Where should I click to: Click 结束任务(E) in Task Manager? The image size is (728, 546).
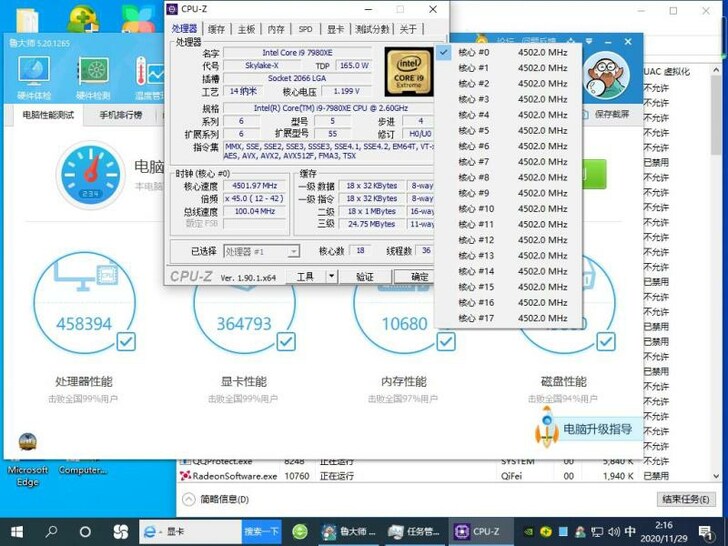click(x=686, y=499)
